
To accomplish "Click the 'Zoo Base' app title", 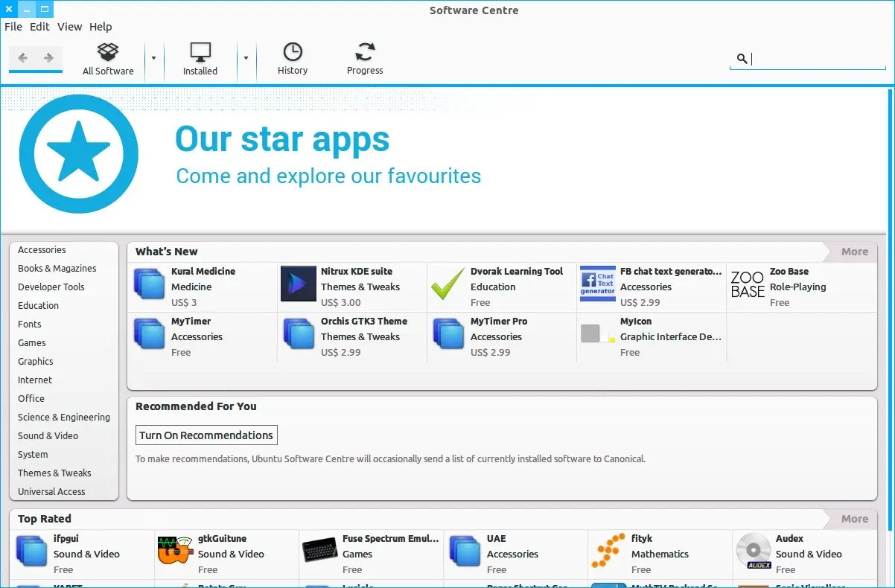I will click(x=789, y=272).
